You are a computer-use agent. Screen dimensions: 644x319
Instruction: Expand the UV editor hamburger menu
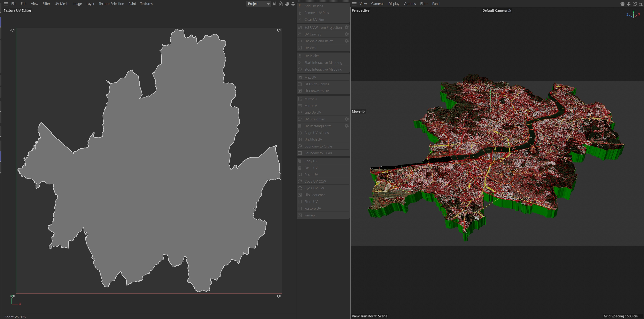[x=6, y=4]
